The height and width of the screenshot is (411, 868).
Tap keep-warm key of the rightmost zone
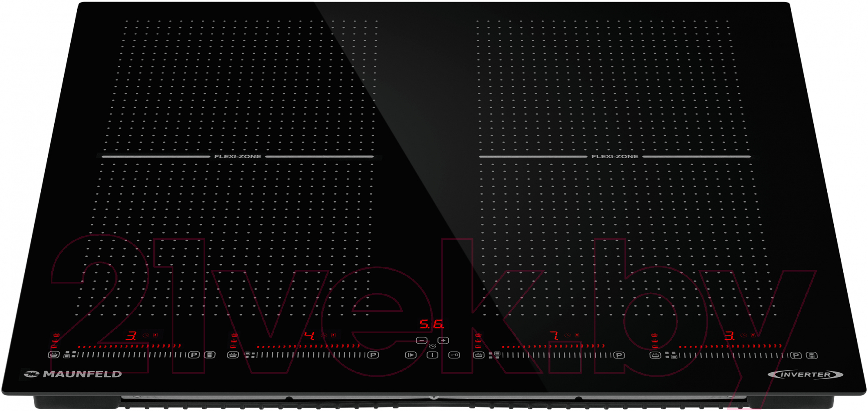(655, 355)
